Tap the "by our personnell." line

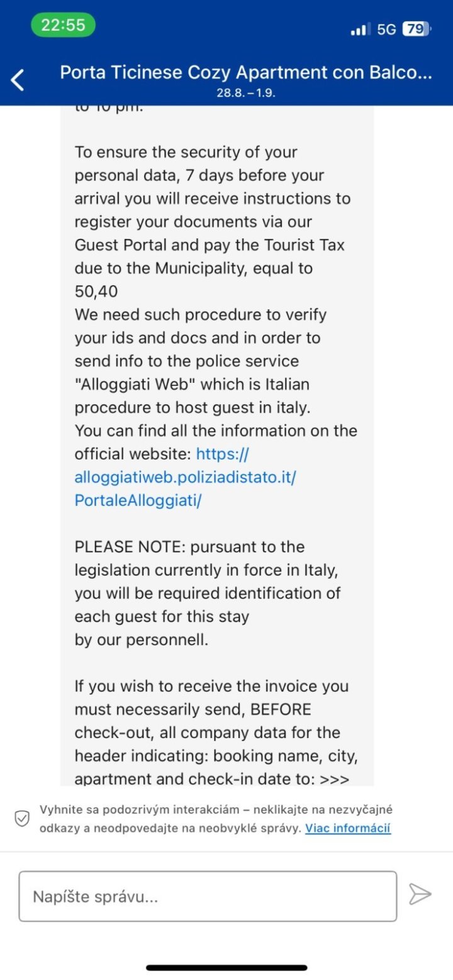141,641
